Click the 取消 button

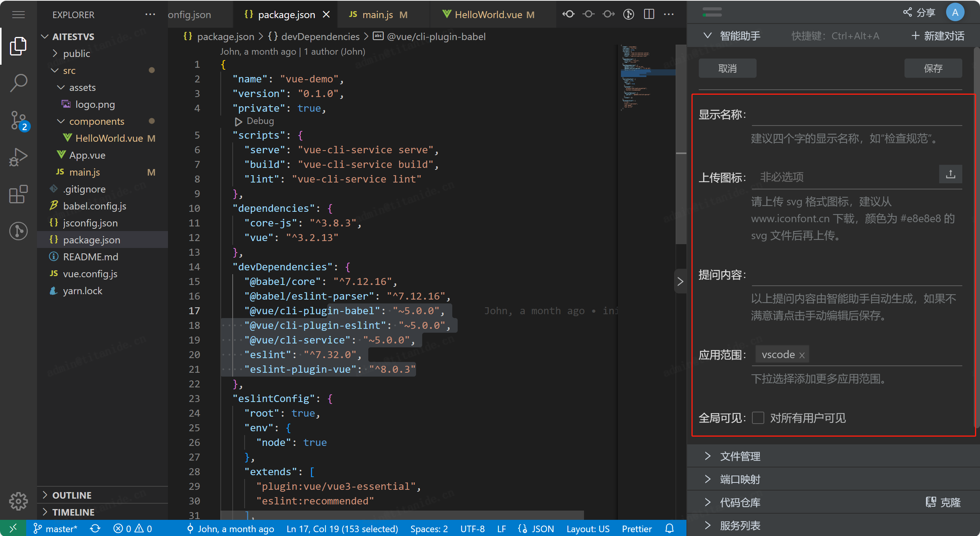727,69
